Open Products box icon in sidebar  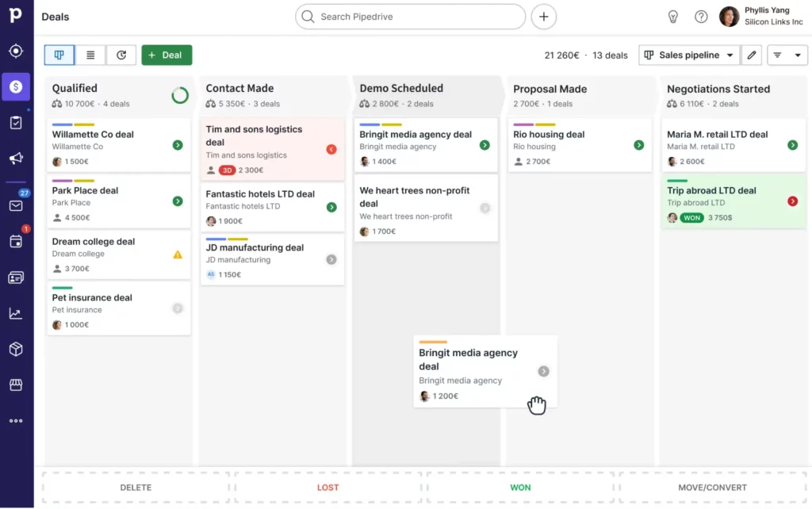pos(16,349)
